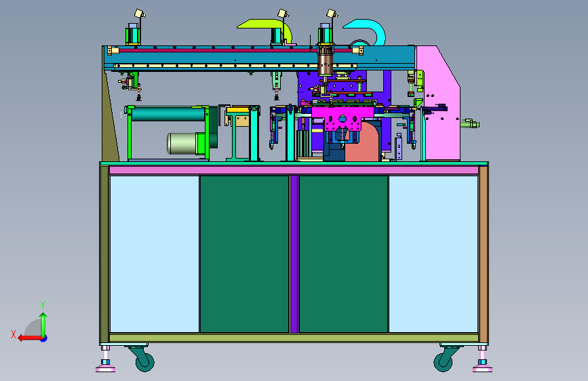
Task: Select the blue overhead gantry beam
Action: coord(259,58)
